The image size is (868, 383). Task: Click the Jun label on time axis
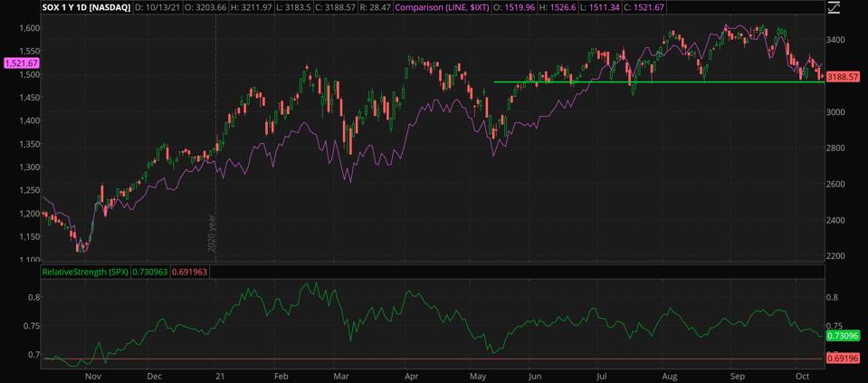pos(535,375)
